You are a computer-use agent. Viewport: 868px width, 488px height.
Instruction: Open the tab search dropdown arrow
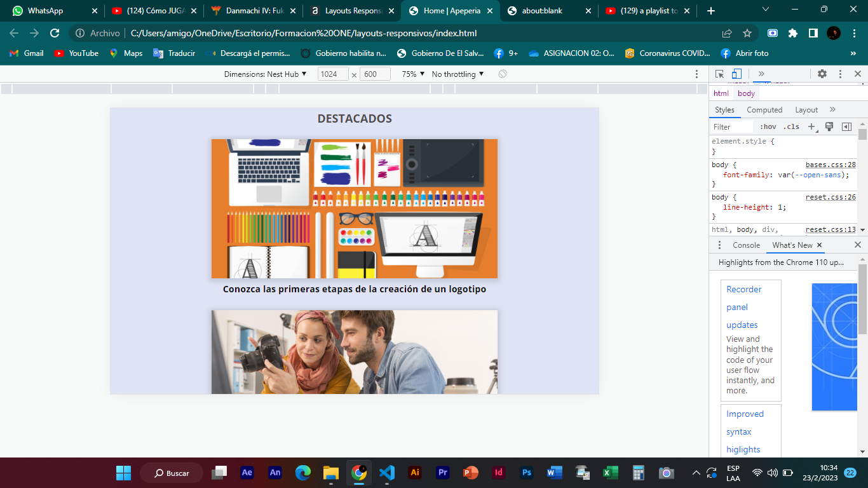(x=766, y=10)
